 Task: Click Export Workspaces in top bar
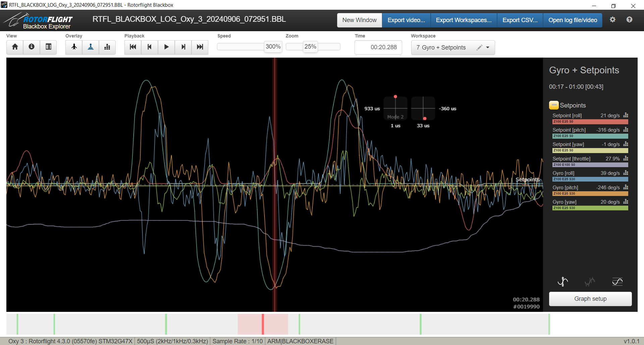(464, 20)
